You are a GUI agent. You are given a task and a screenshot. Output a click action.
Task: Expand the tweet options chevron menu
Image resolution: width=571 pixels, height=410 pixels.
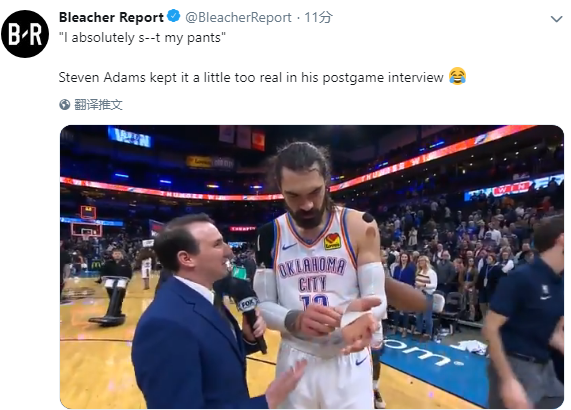556,19
